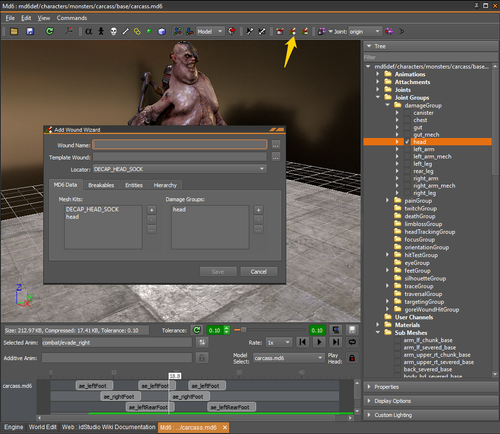Check the chest damage group checkbox
This screenshot has width=500, height=434.
[x=407, y=120]
